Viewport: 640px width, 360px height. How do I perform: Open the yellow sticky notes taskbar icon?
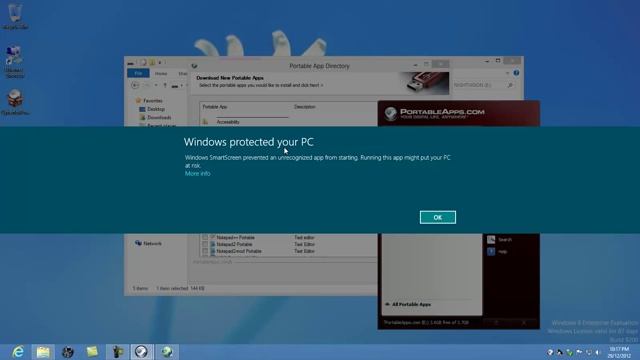pos(93,352)
